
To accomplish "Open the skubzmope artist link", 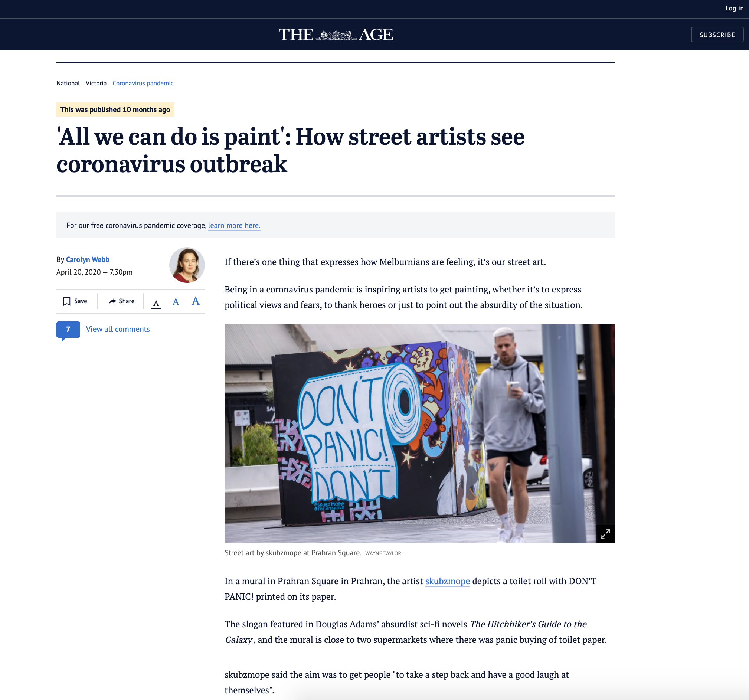I will (x=447, y=581).
